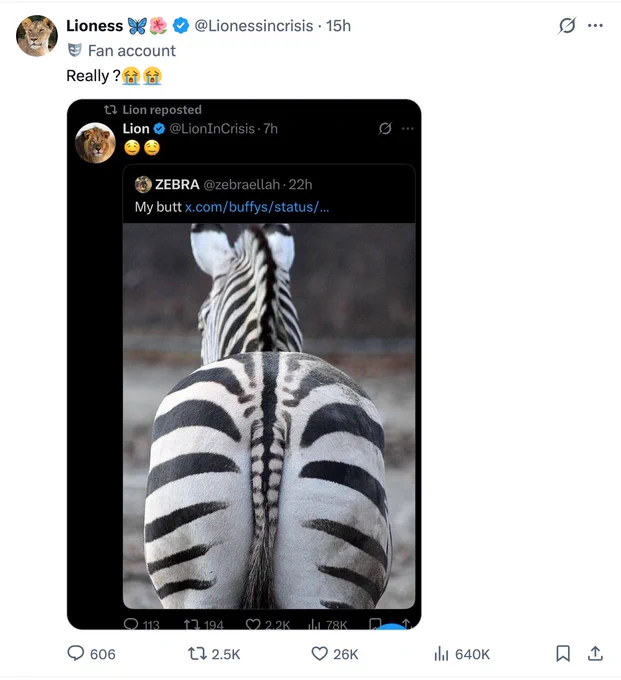The height and width of the screenshot is (680, 621).
Task: Click the 15h timestamp on the tweet
Action: point(338,26)
